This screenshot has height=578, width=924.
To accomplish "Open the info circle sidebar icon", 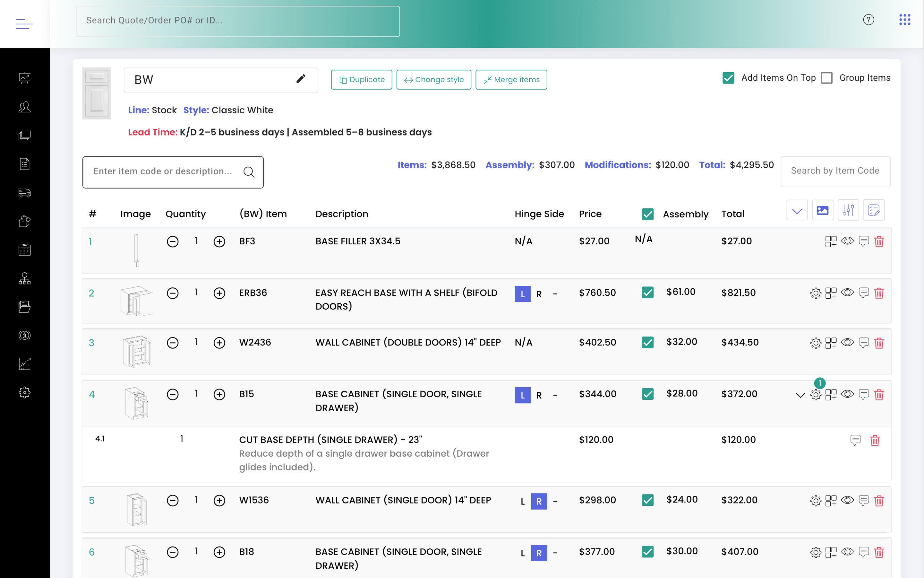I will pyautogui.click(x=24, y=335).
